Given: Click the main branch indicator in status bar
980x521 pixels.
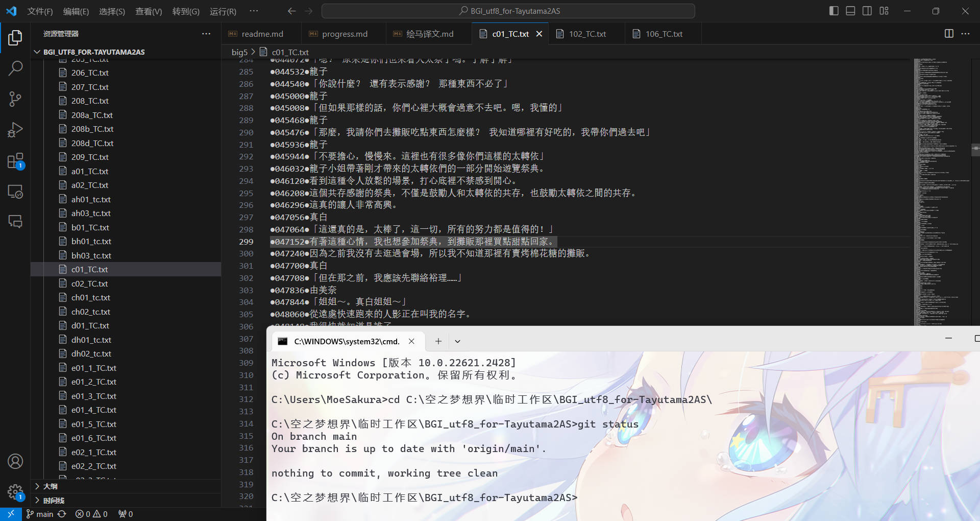Looking at the screenshot, I should click(40, 514).
